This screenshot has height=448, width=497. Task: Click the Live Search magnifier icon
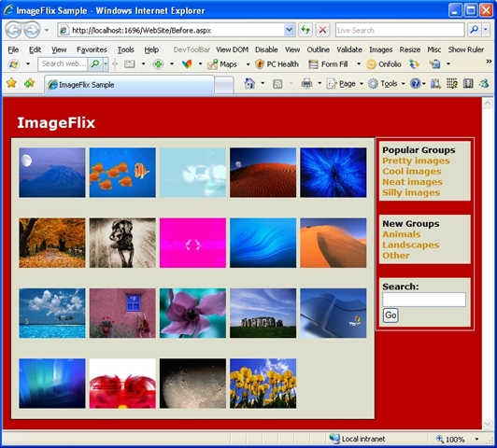475,31
